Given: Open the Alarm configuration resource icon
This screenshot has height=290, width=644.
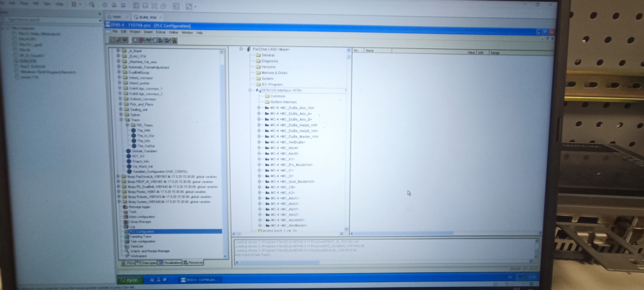Looking at the screenshot, I should click(x=126, y=217).
